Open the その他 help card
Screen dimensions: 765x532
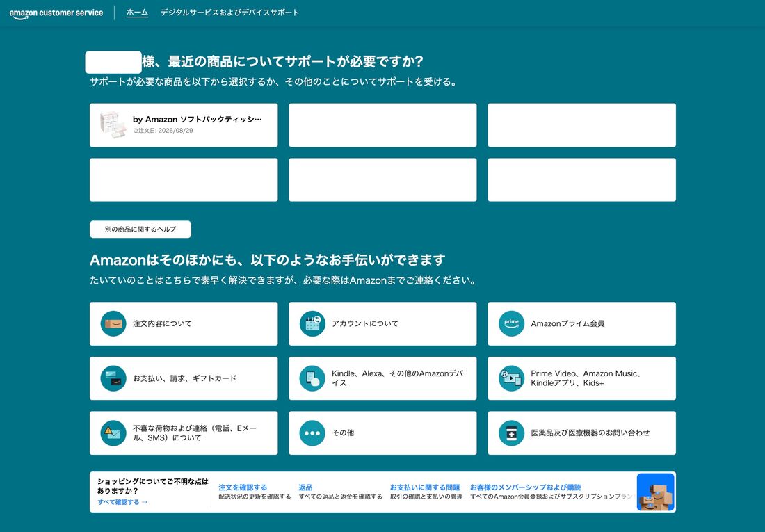[x=382, y=433]
